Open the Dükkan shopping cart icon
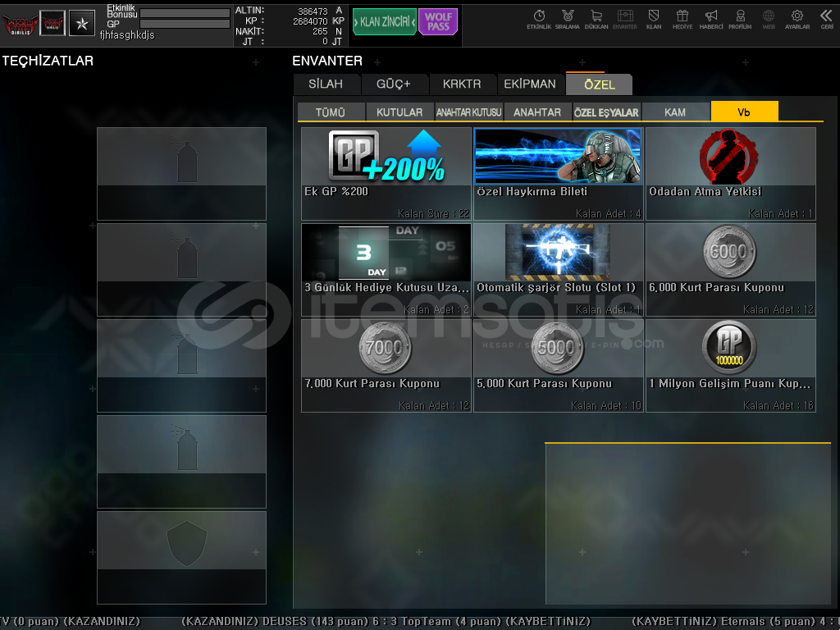The height and width of the screenshot is (630, 840). (x=596, y=20)
